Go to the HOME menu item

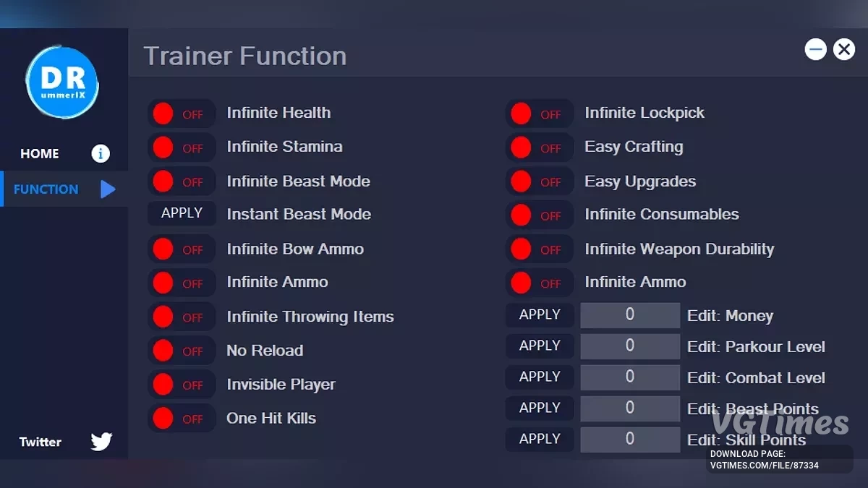[x=40, y=153]
